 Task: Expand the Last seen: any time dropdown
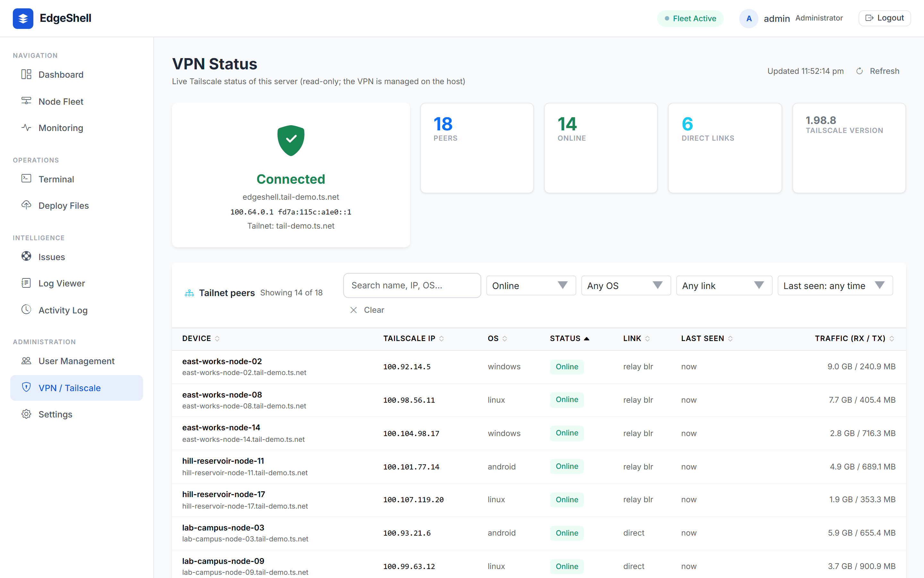tap(835, 285)
